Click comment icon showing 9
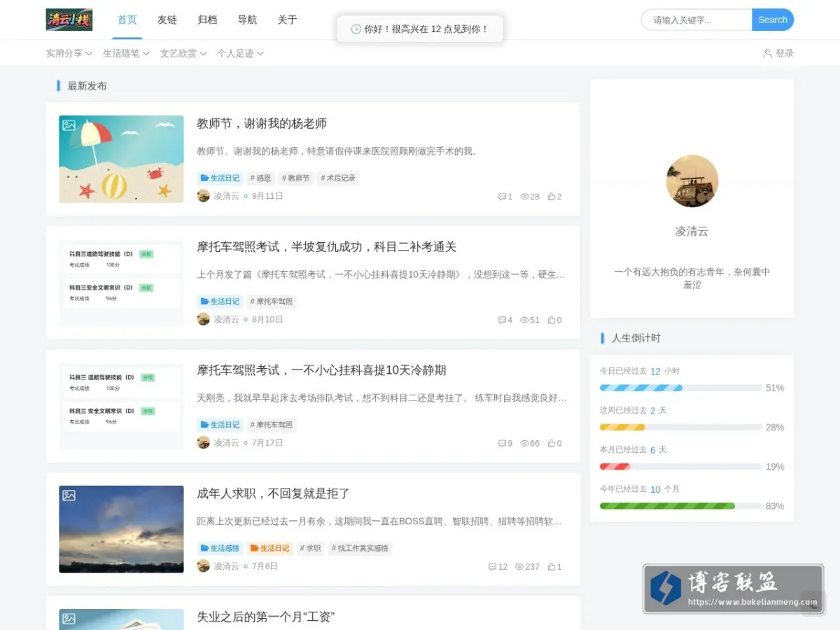The height and width of the screenshot is (630, 840). point(502,443)
